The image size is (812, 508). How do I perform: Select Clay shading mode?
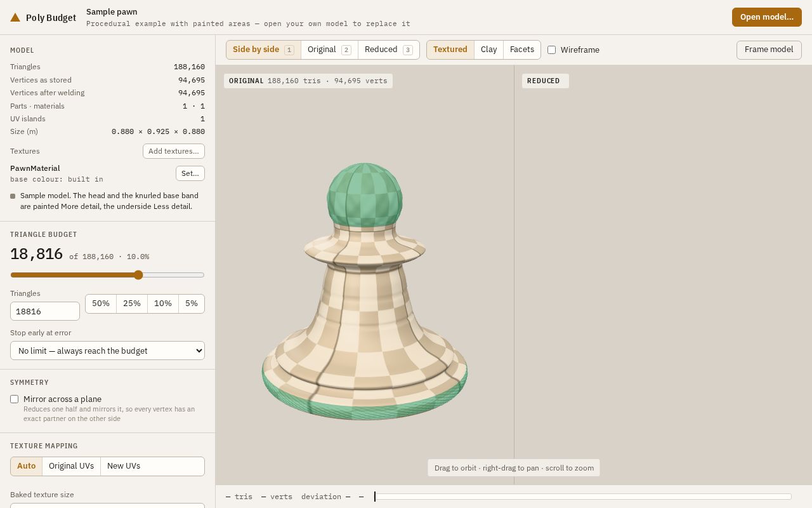pyautogui.click(x=488, y=50)
